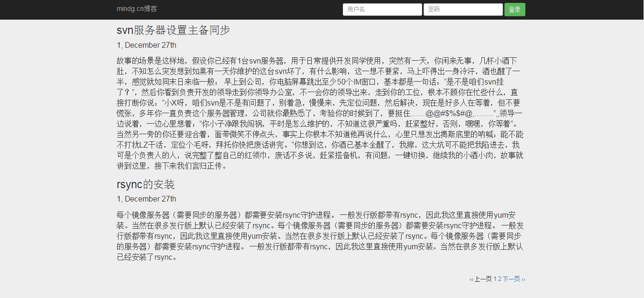Open the mindg.cn博客 brand link
The height and width of the screenshot is (298, 644).
tap(137, 9)
